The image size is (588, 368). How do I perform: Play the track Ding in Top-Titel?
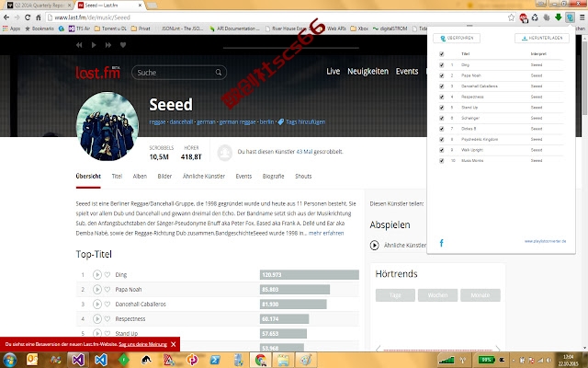tap(97, 274)
